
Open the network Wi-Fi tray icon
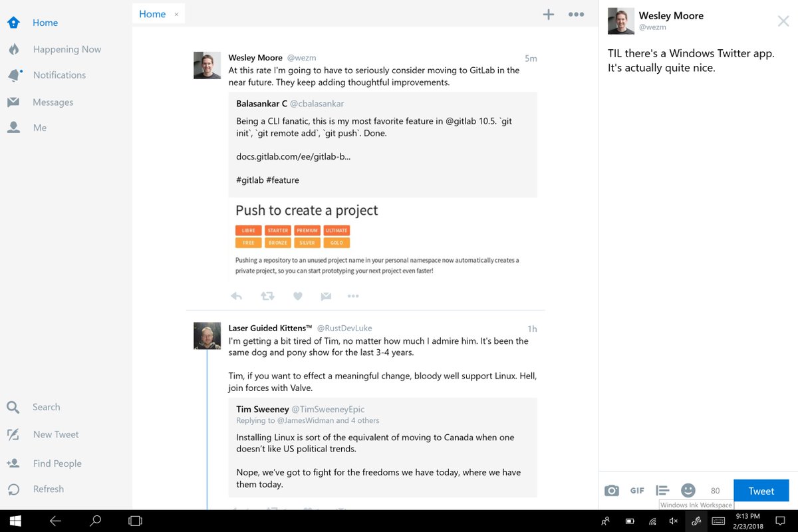pyautogui.click(x=653, y=521)
